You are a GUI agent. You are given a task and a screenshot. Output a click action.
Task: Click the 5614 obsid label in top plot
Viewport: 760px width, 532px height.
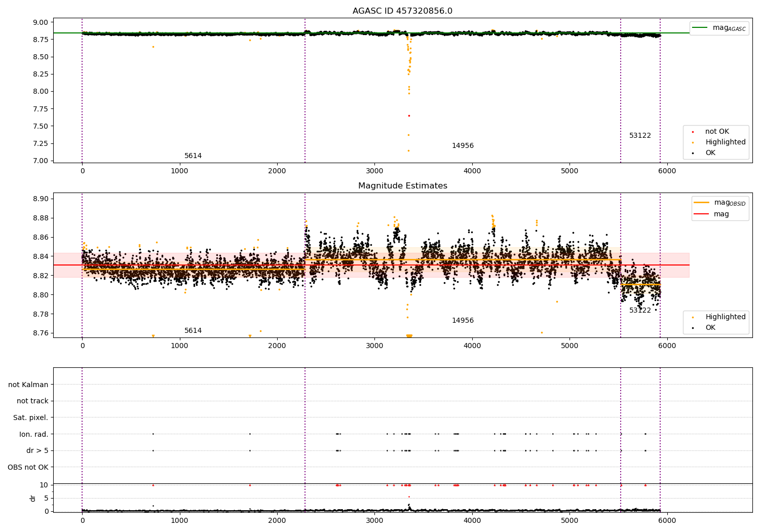click(x=193, y=156)
